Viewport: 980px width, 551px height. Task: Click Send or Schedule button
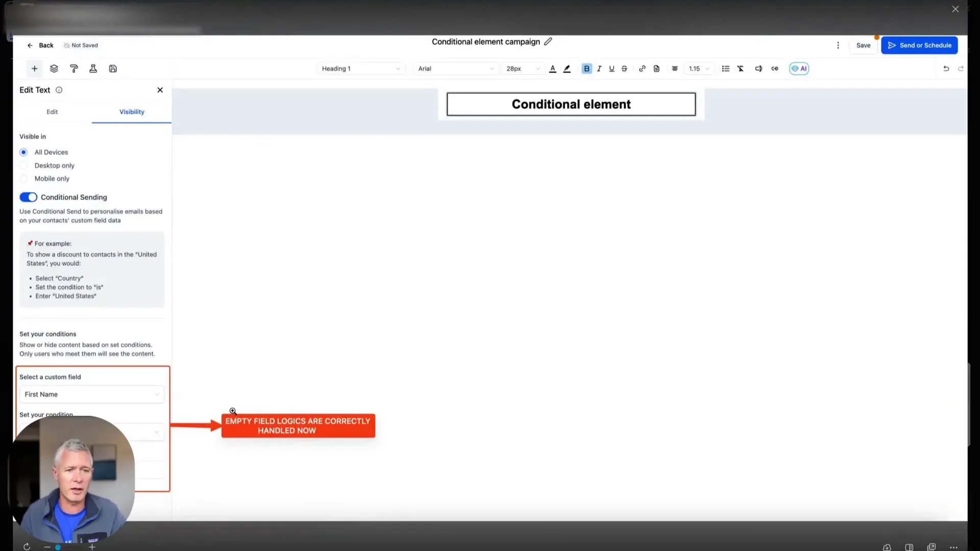[x=919, y=45]
